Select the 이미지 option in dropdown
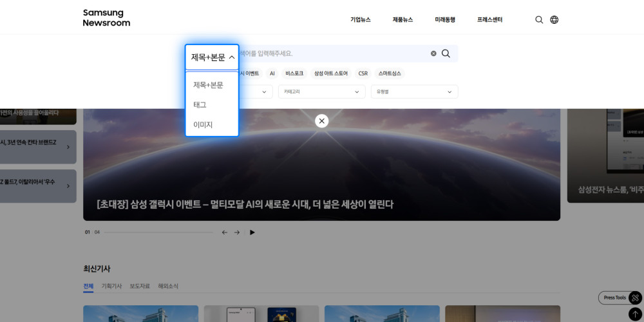 coord(203,124)
